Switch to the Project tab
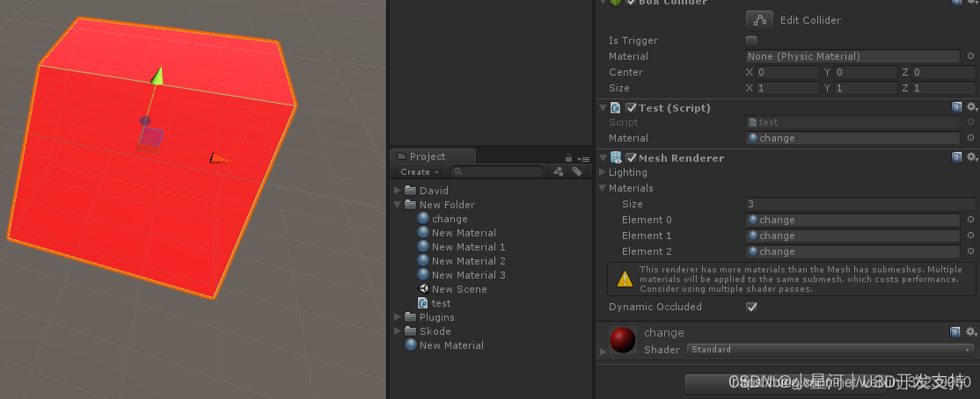 tap(433, 156)
